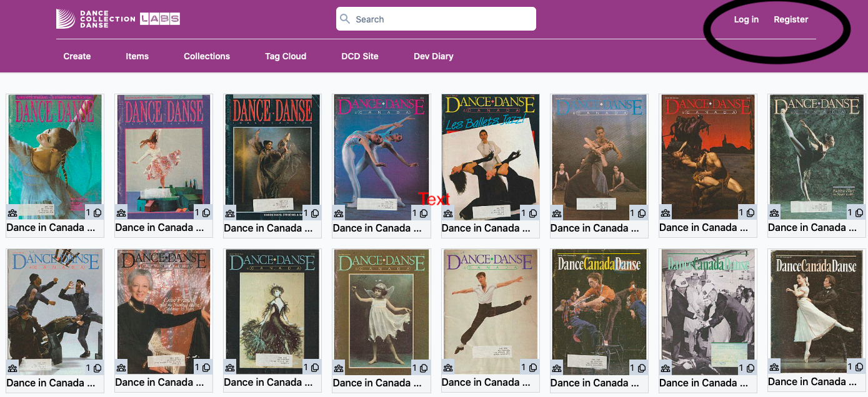Click copies icon on Les Ballets Jazz cover
This screenshot has height=397, width=868.
tap(532, 213)
